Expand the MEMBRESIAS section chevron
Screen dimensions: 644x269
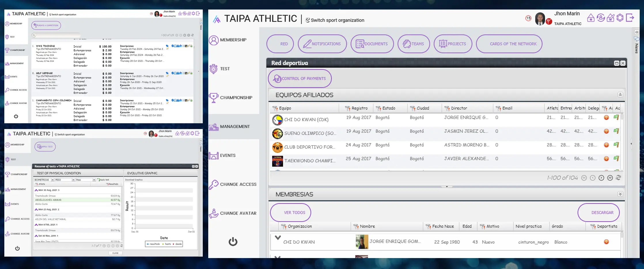(620, 194)
